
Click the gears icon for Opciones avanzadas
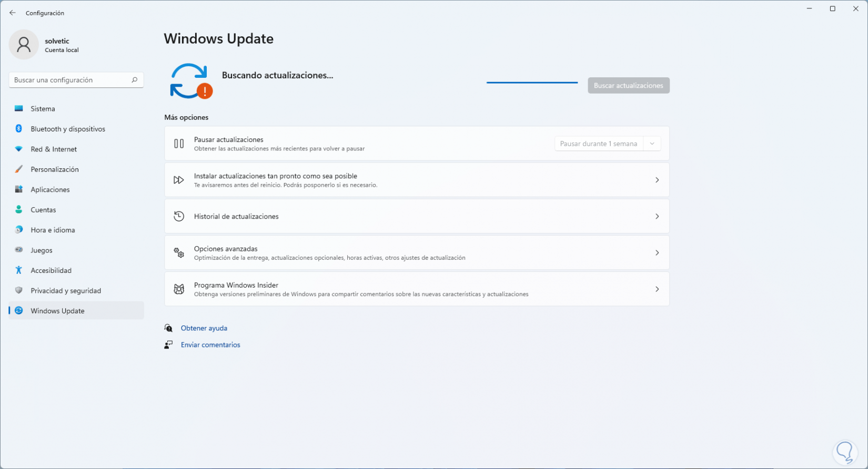[179, 253]
